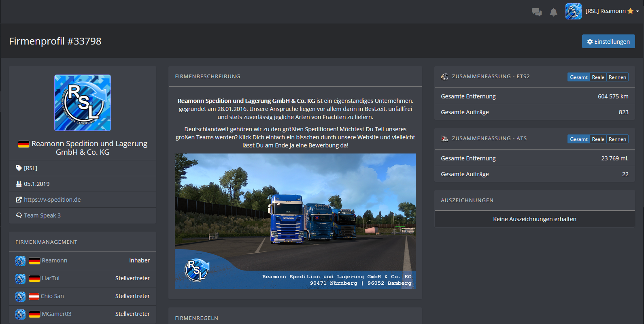
Task: Open the chat messages icon
Action: tap(537, 12)
